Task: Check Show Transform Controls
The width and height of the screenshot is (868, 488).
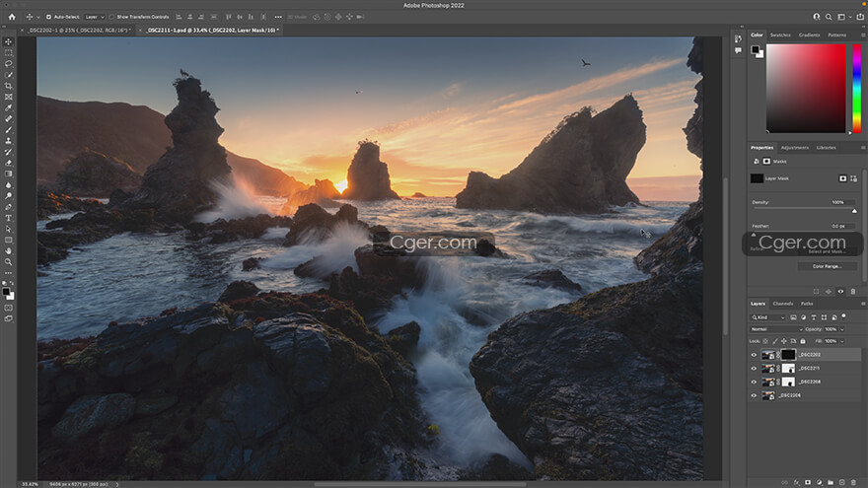Action: (112, 17)
